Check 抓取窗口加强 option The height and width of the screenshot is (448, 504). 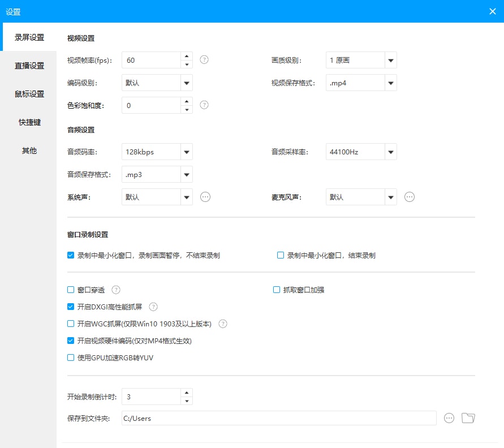277,290
